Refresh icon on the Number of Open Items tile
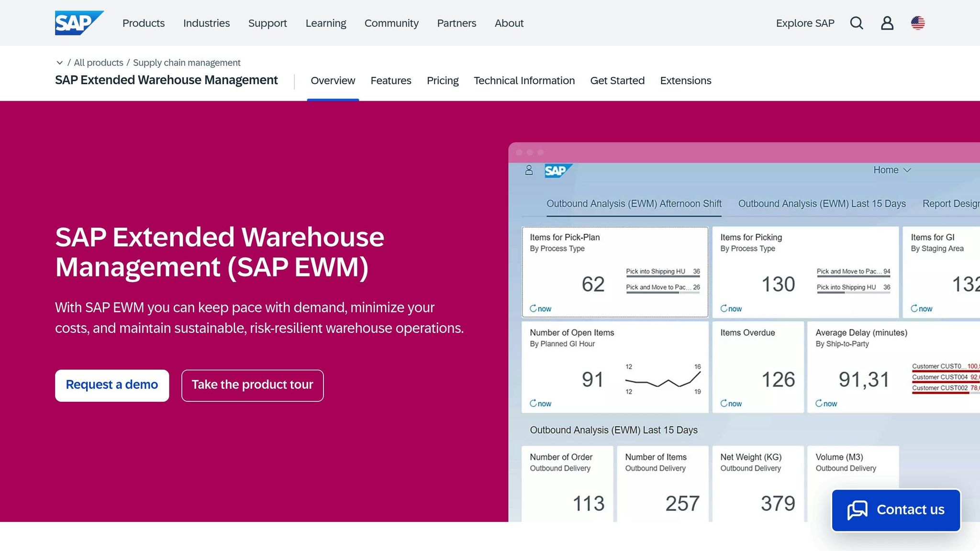Image resolution: width=980 pixels, height=551 pixels. tap(533, 403)
